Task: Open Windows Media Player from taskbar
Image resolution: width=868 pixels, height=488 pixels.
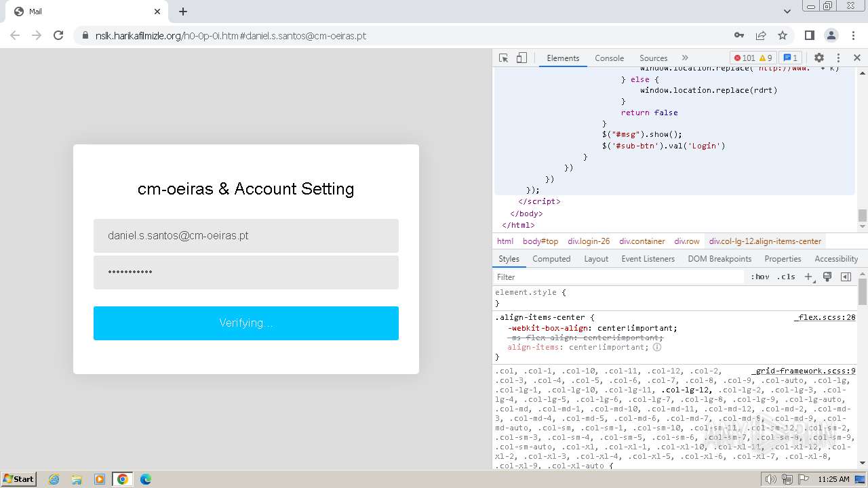Action: pyautogui.click(x=100, y=479)
